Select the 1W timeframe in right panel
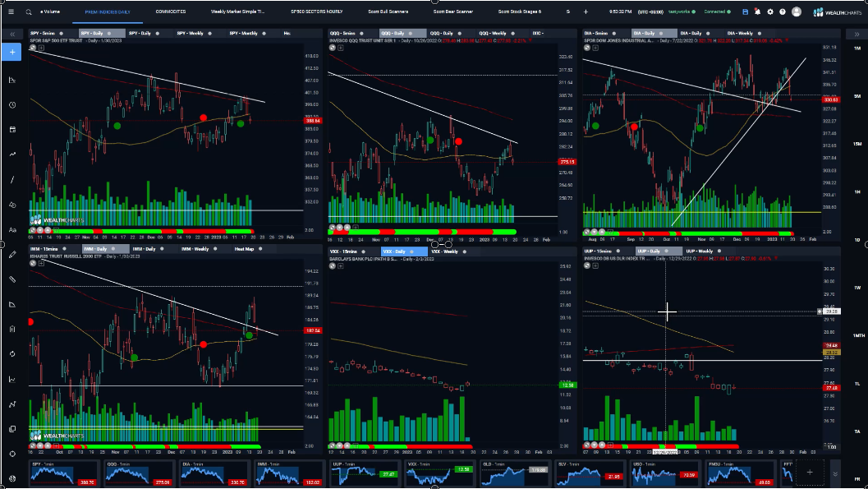The image size is (868, 489). click(857, 288)
